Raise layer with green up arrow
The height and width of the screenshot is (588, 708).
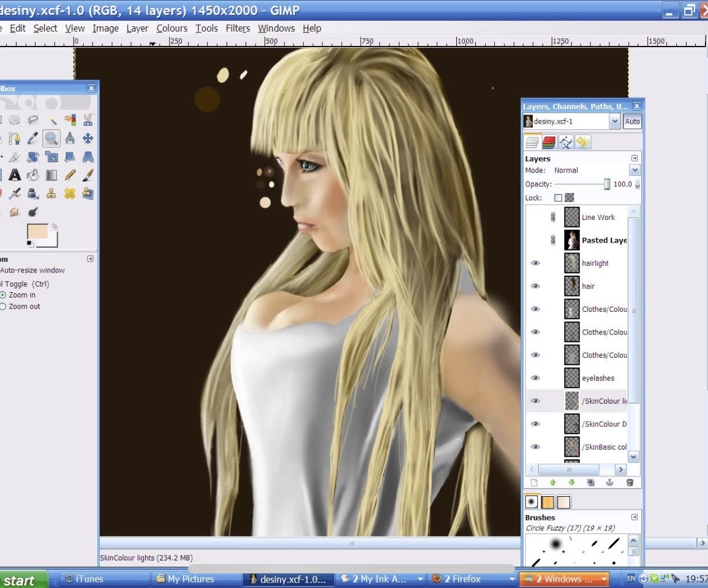click(x=552, y=483)
